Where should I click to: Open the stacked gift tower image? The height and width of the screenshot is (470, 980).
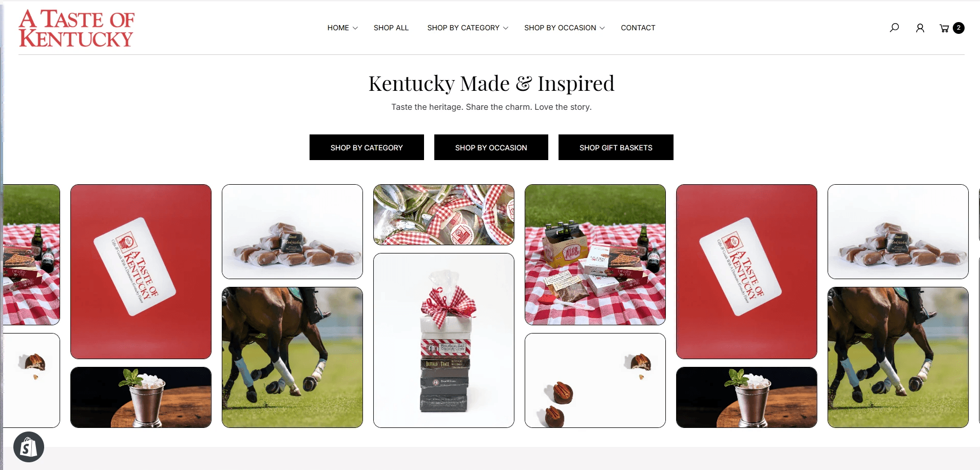[x=444, y=340]
